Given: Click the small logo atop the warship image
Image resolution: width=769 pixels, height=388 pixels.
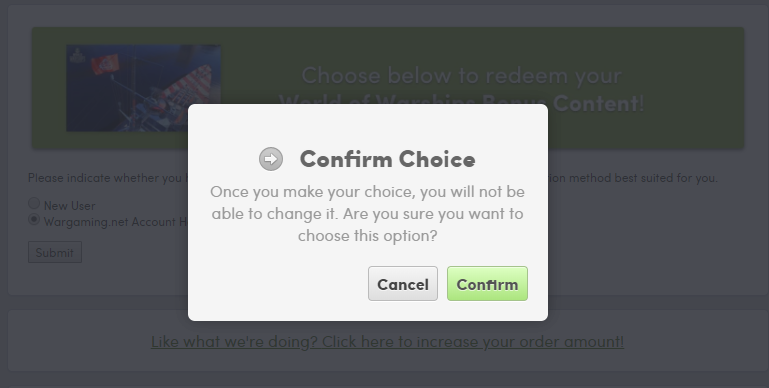Looking at the screenshot, I should click(77, 55).
